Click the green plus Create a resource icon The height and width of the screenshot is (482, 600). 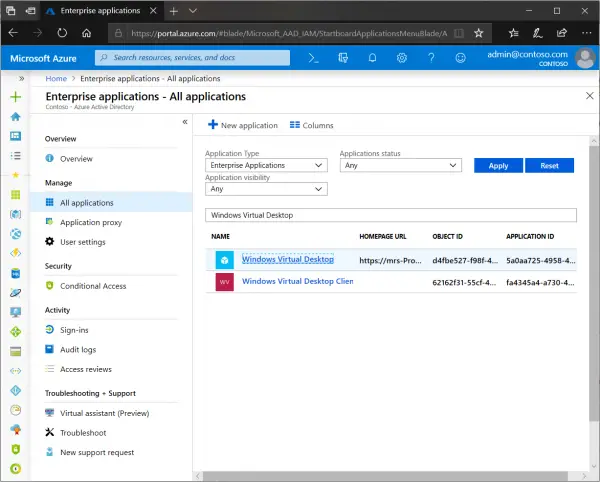16,97
